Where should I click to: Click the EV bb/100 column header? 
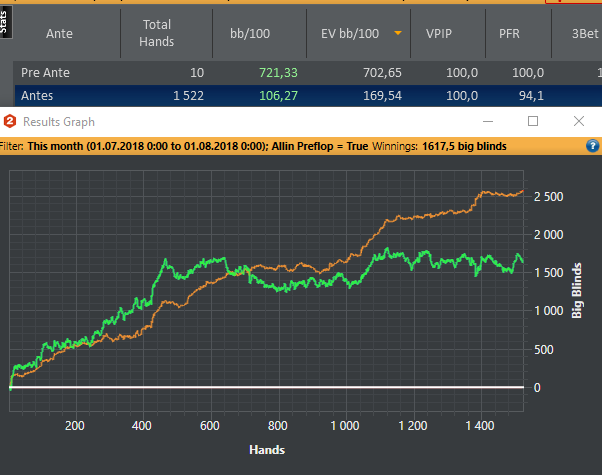pyautogui.click(x=350, y=33)
